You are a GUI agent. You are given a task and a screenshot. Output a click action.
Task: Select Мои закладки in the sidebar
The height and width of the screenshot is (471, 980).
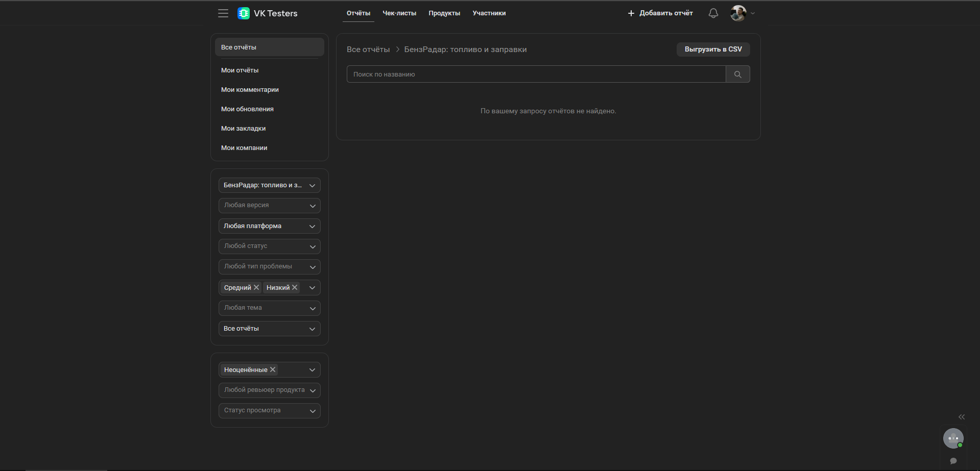270,129
